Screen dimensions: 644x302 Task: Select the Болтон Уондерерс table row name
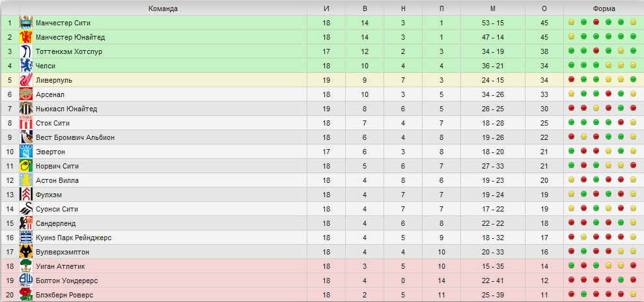coord(66,281)
